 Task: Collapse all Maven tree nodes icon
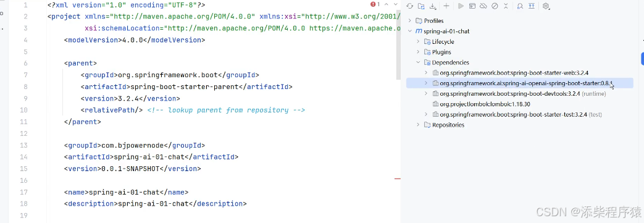pos(506,6)
